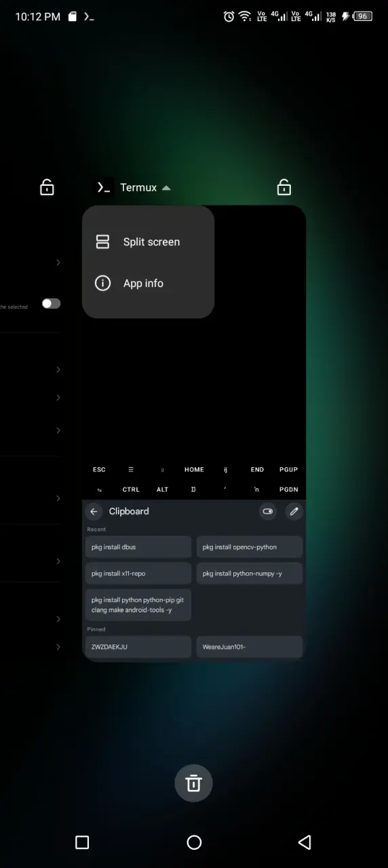Screen dimensions: 388x868
Task: Toggle the switch in the left Settings card
Action: click(51, 303)
